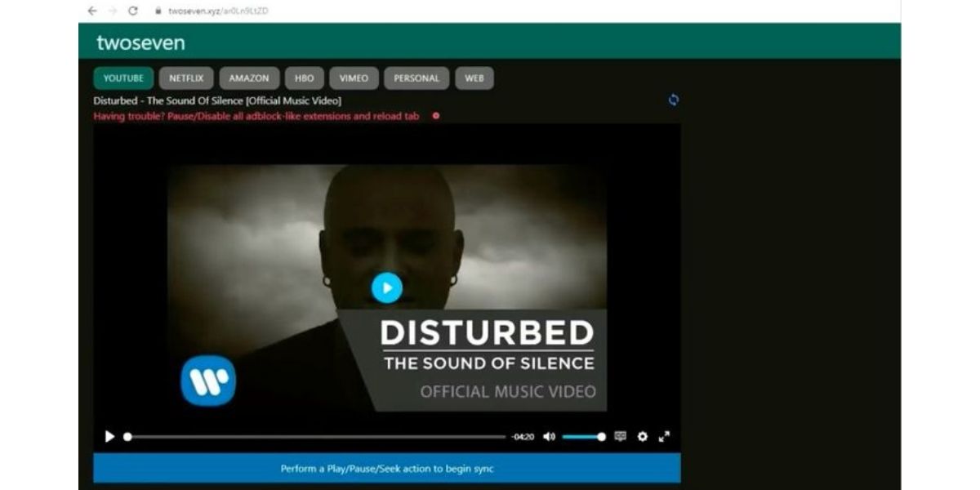The image size is (980, 490).
Task: Enable closed captions
Action: (620, 437)
